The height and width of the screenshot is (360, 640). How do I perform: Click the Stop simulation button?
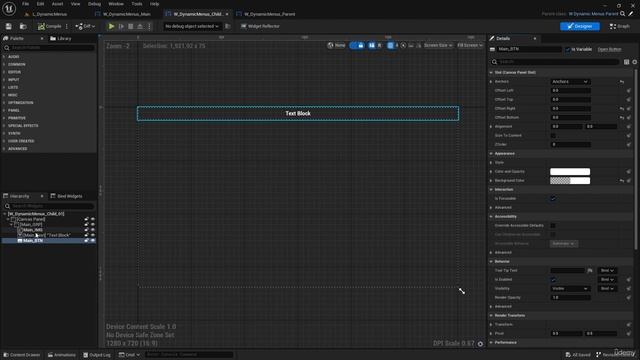131,27
